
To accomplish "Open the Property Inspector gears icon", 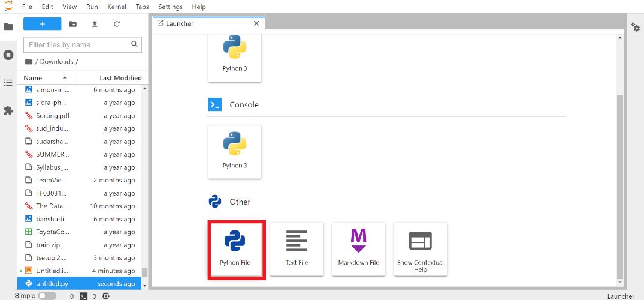I will [x=635, y=27].
